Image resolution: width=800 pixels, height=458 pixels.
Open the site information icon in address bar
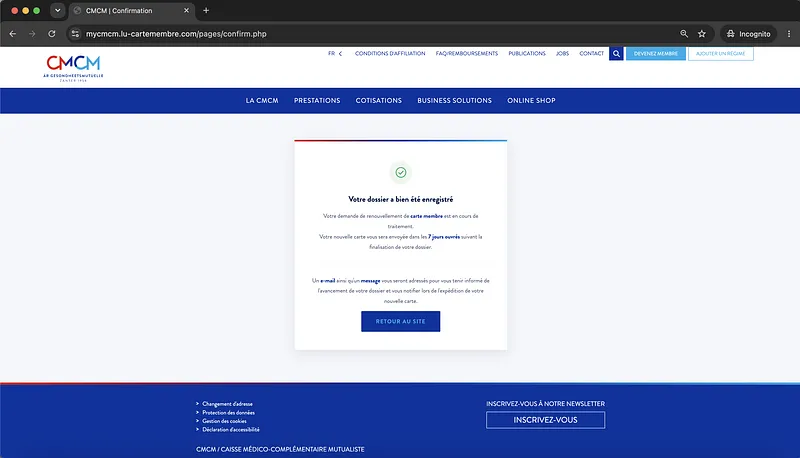(x=75, y=34)
